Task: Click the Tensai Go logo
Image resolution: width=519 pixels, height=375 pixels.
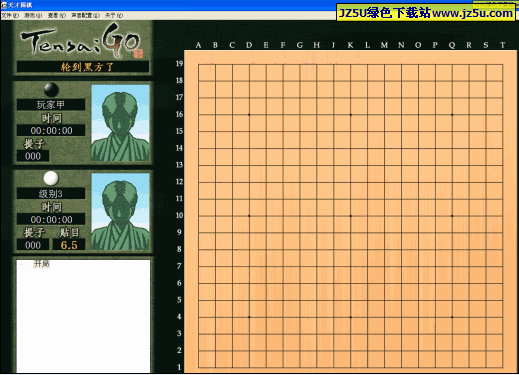Action: (x=82, y=41)
